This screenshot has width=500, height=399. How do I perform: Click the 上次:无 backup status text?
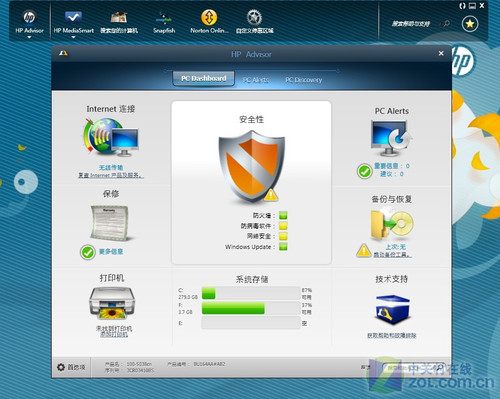(x=396, y=247)
